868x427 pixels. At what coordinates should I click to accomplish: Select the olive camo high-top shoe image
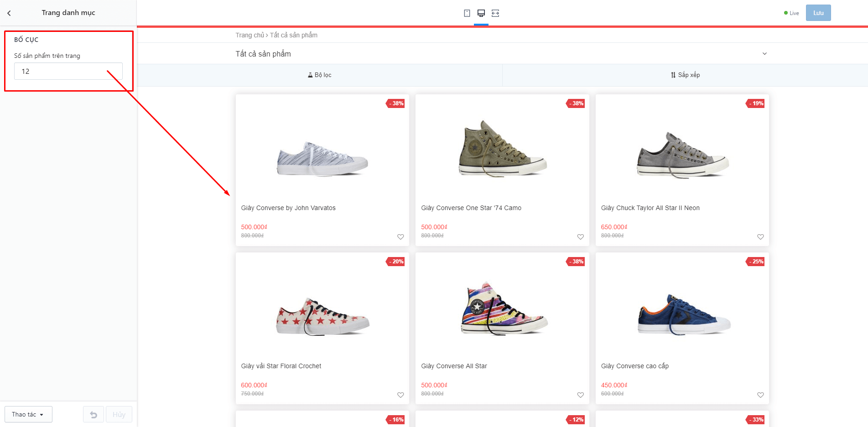tap(502, 149)
